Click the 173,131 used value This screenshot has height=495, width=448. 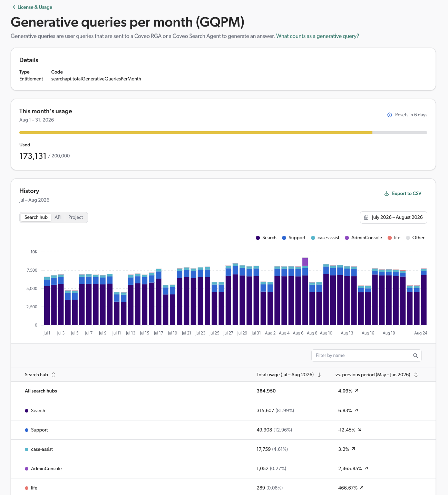coord(33,156)
